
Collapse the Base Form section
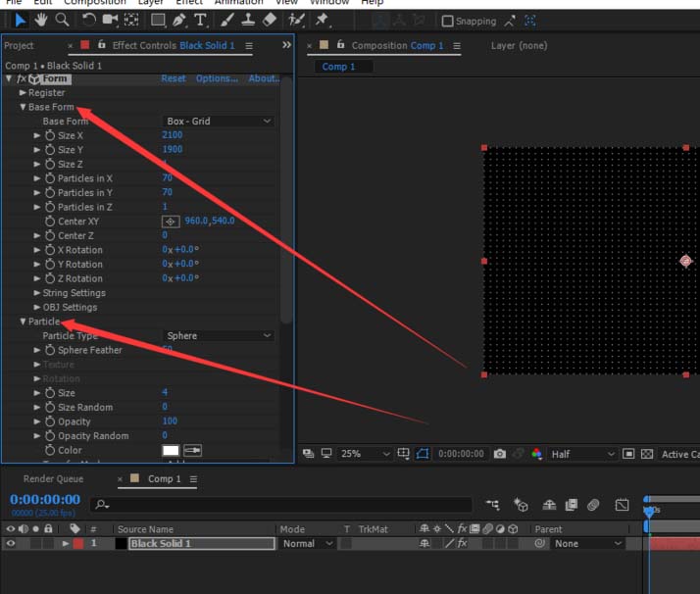point(23,107)
